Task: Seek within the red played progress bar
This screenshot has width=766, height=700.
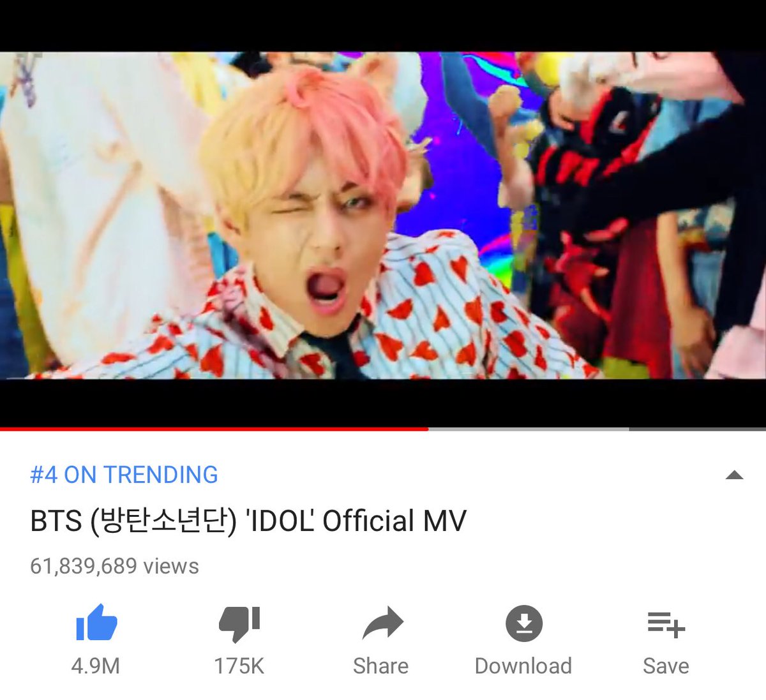Action: (x=214, y=429)
